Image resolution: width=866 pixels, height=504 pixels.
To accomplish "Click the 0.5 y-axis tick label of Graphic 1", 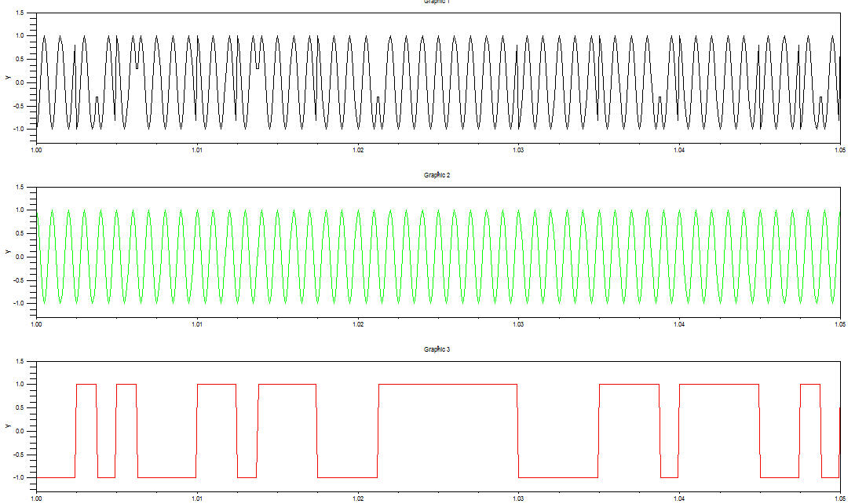I will [x=20, y=59].
